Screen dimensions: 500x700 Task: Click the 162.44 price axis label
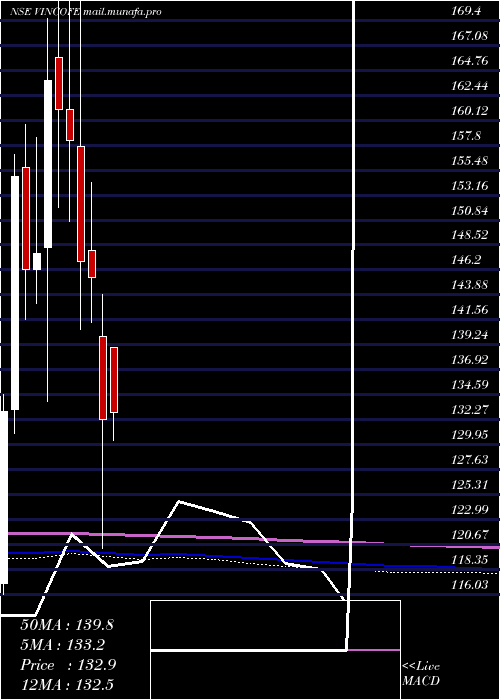coord(470,86)
